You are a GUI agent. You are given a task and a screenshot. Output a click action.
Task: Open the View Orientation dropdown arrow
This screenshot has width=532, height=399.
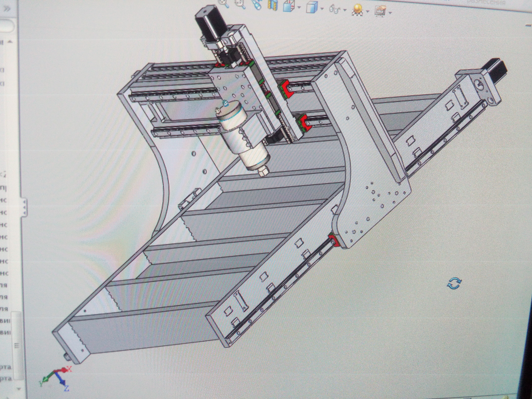coord(299,7)
